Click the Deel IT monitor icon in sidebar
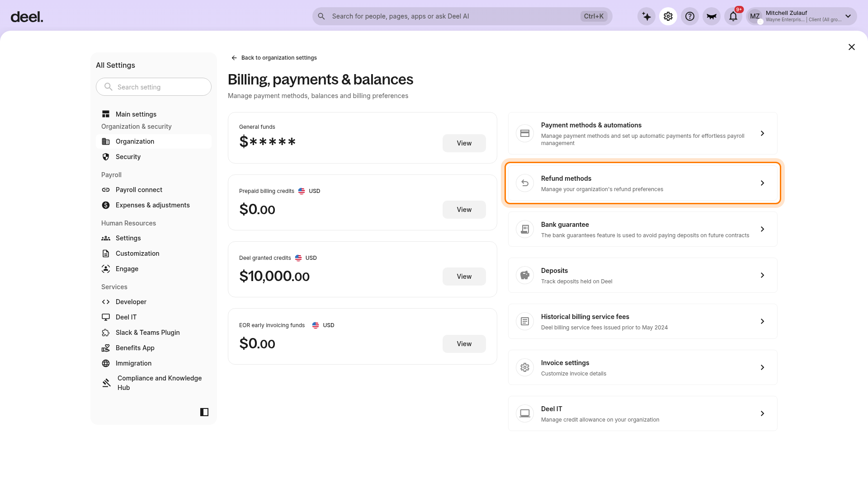The height and width of the screenshot is (488, 868). pos(106,317)
